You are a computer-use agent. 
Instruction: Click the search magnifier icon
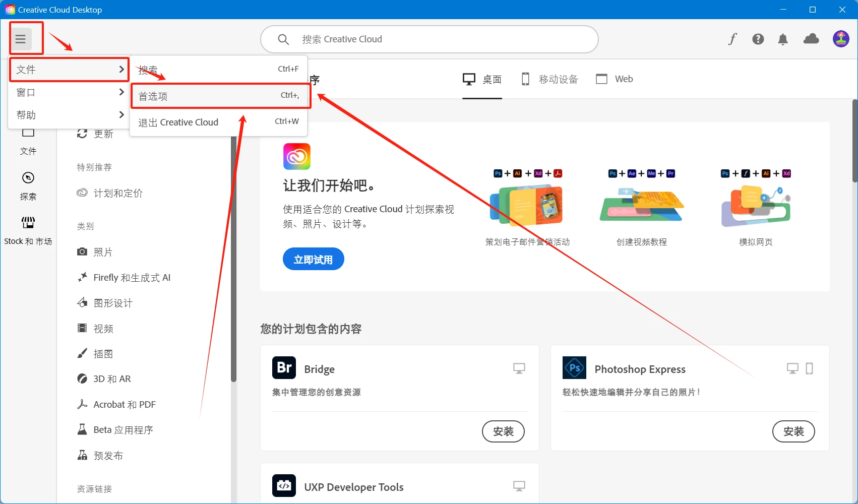pyautogui.click(x=283, y=39)
